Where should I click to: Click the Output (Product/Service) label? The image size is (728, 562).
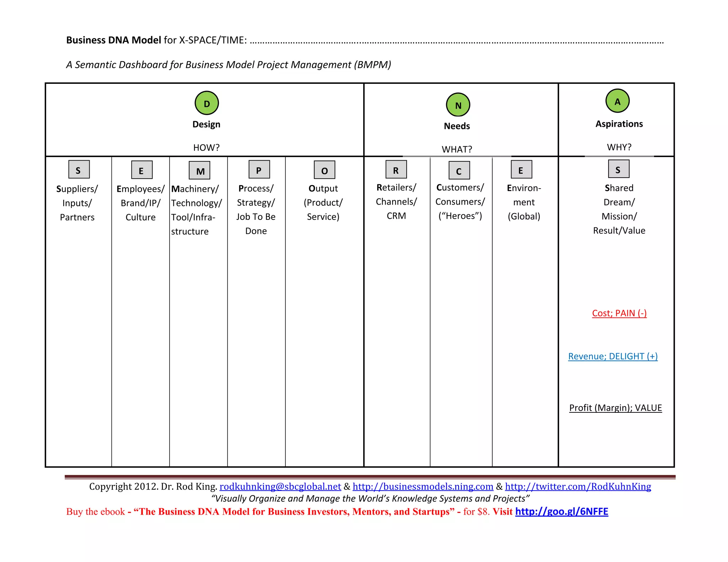point(323,202)
